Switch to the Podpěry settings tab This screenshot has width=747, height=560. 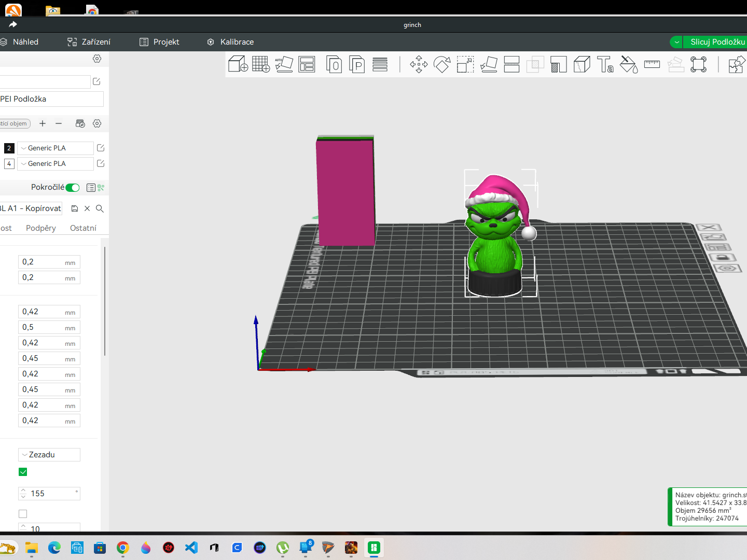tap(41, 228)
